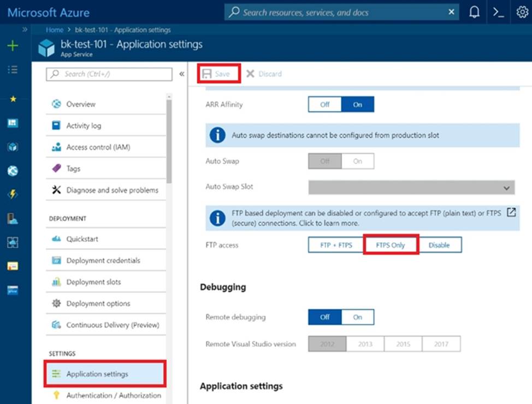Open FTP learn more external link icon
Screen dimensions: 532x404
point(511,212)
